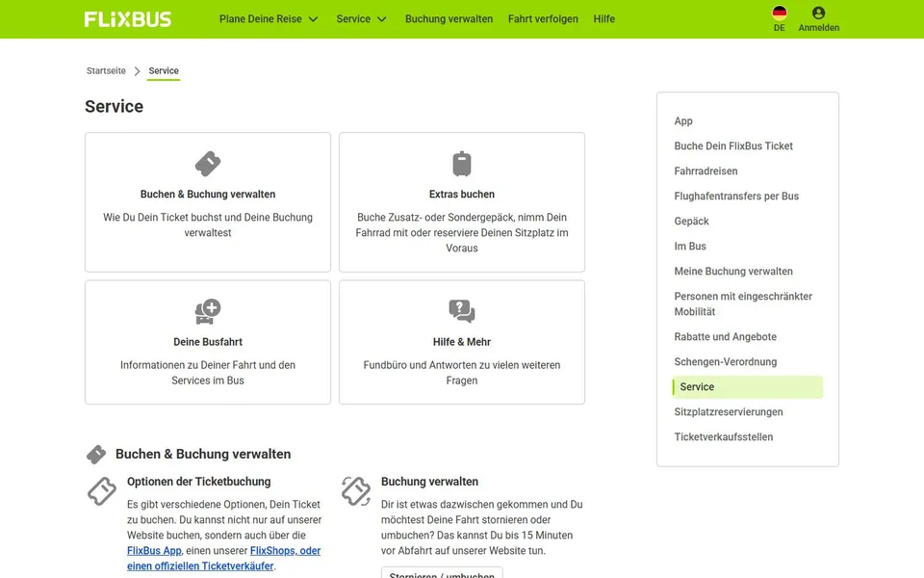Click the seat-plus icon in Deine Busfahrt card
Viewport: 924px width, 578px height.
[x=208, y=311]
